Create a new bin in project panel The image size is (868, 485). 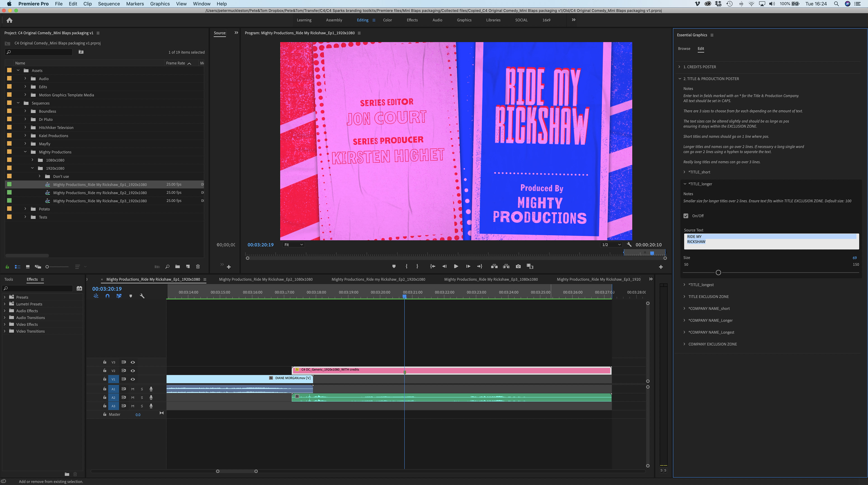(178, 267)
